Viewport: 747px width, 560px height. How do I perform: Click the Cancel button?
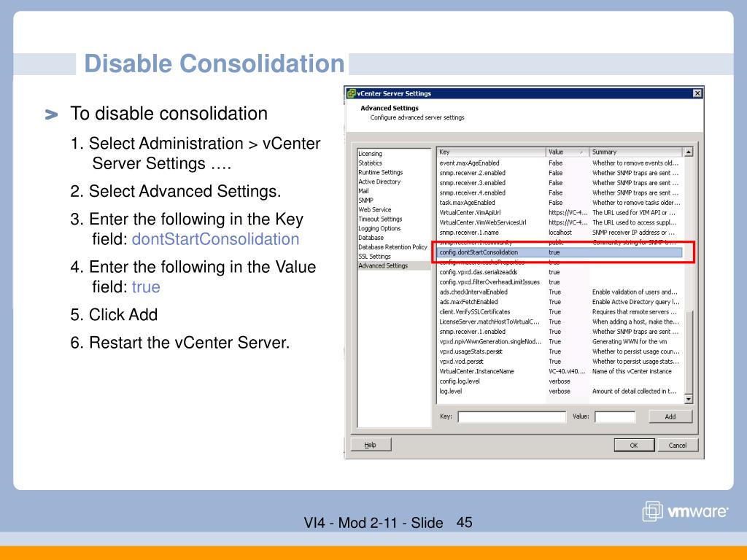pos(678,446)
